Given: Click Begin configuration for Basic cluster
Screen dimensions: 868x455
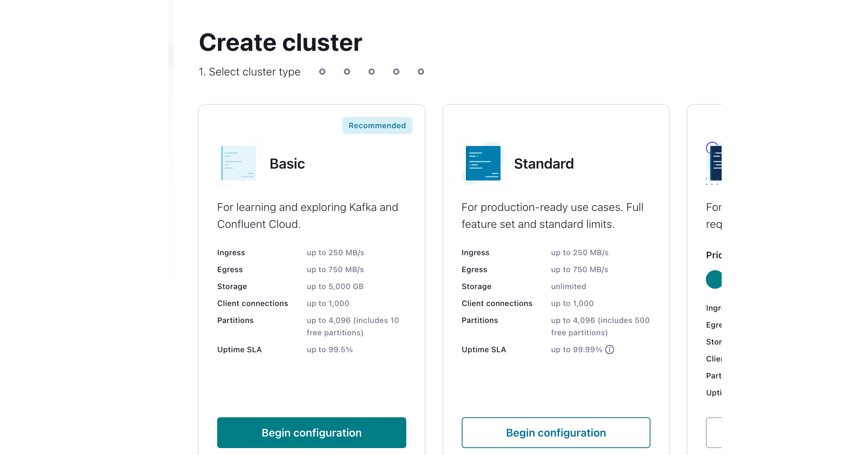Looking at the screenshot, I should pyautogui.click(x=312, y=432).
